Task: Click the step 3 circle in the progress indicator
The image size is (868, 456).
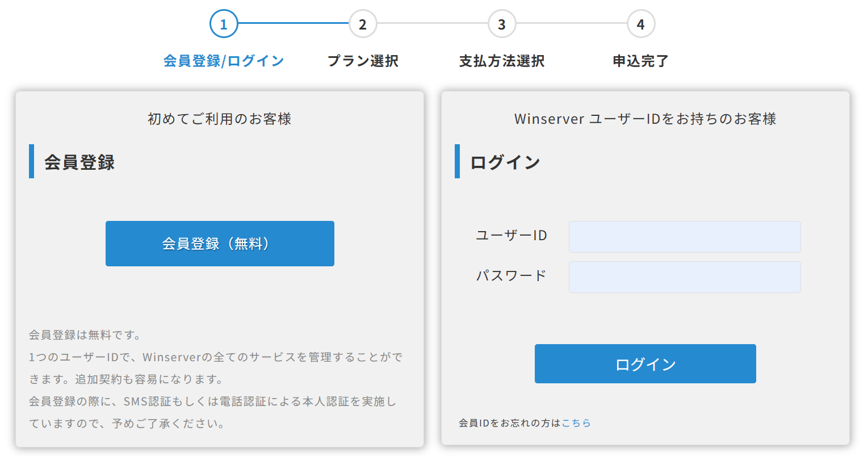Action: tap(502, 24)
